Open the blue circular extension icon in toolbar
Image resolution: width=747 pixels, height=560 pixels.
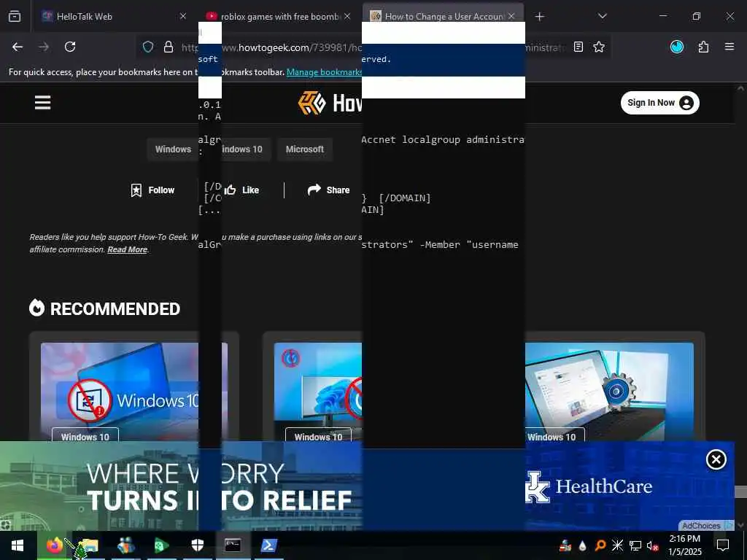[x=676, y=47]
